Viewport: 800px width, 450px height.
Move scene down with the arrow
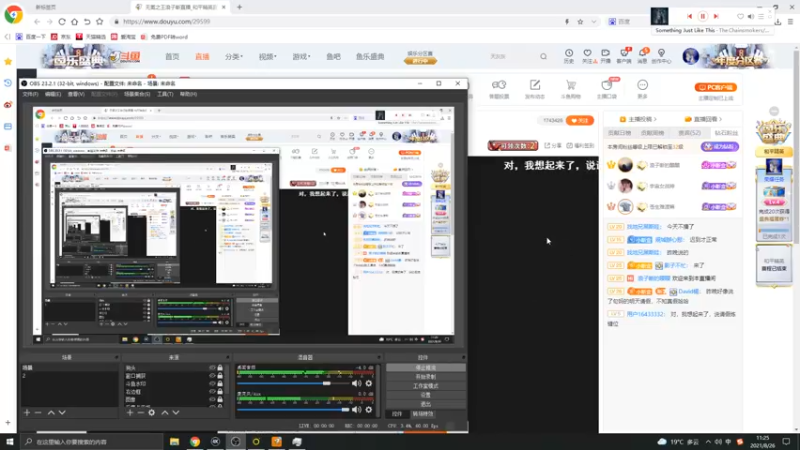[62, 412]
